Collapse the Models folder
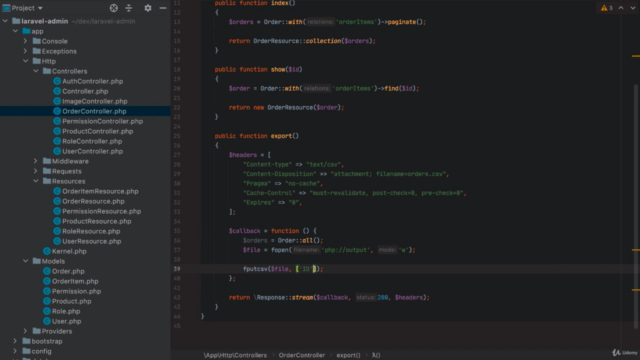Screen dimensions: 640x360 tap(25, 261)
